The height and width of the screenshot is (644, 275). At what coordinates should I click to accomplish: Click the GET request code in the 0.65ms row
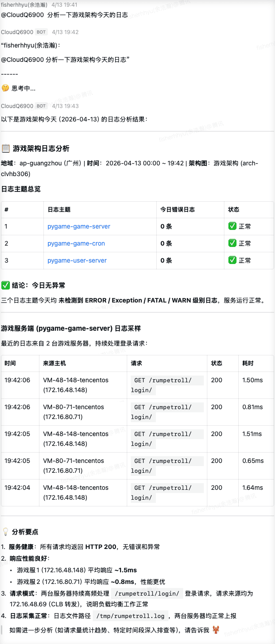(167, 466)
